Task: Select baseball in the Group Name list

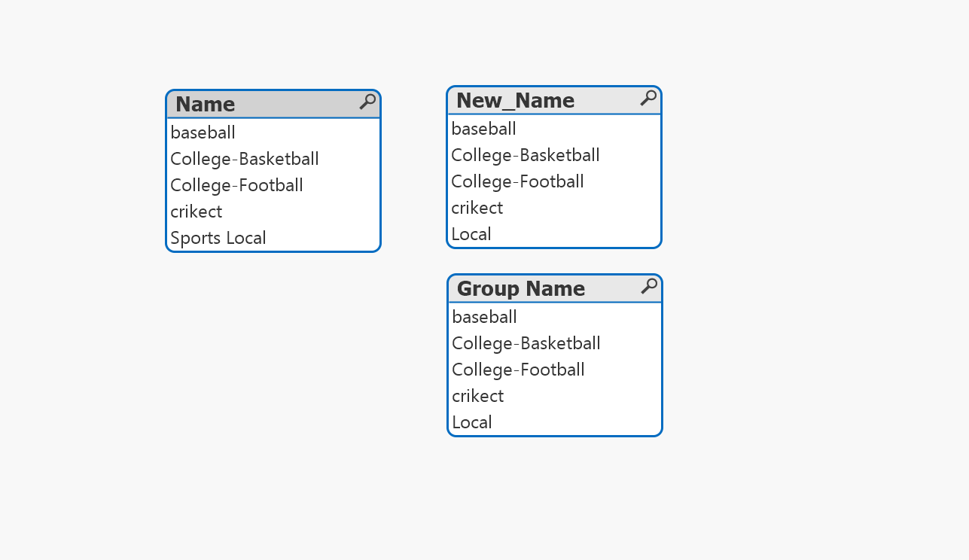Action: click(x=485, y=317)
